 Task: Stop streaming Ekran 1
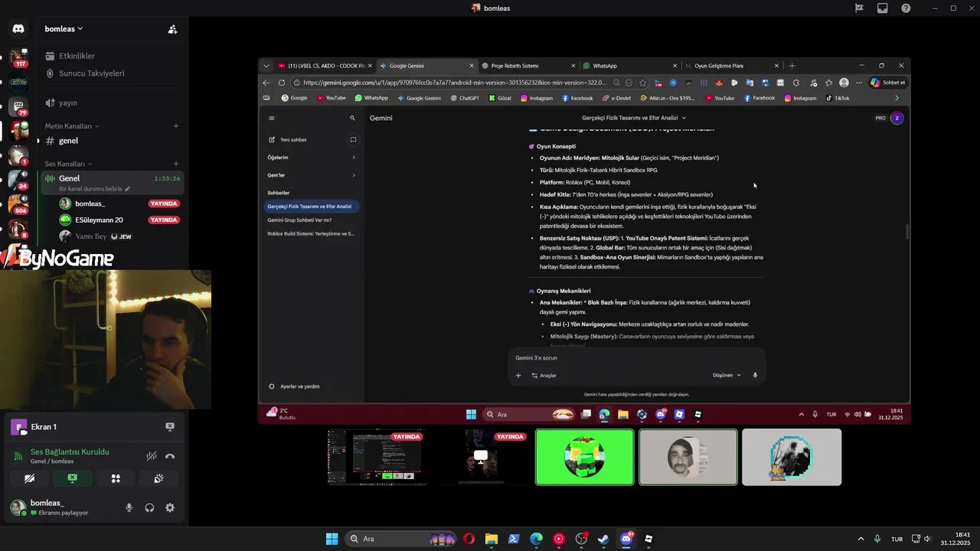point(170,427)
